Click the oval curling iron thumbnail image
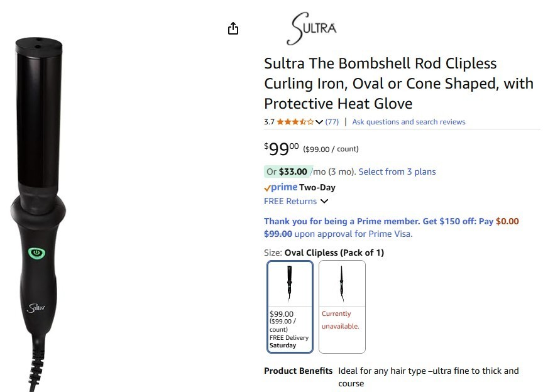543x392 pixels. point(290,284)
